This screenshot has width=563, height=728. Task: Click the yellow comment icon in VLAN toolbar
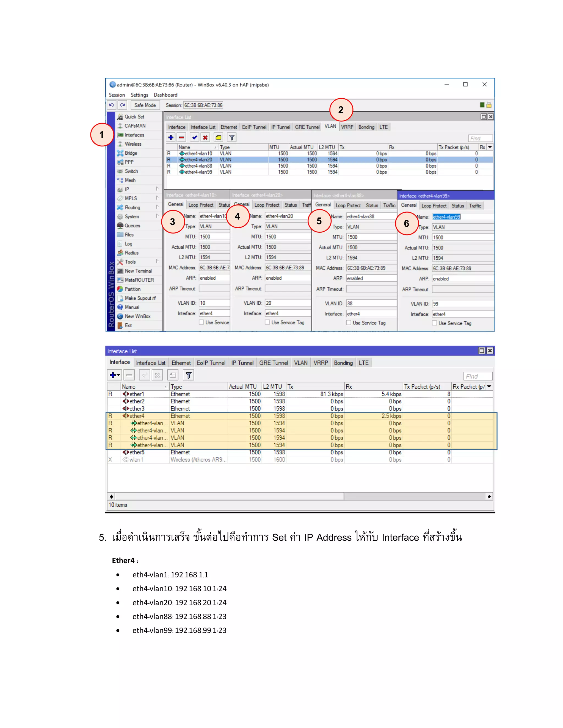[219, 137]
